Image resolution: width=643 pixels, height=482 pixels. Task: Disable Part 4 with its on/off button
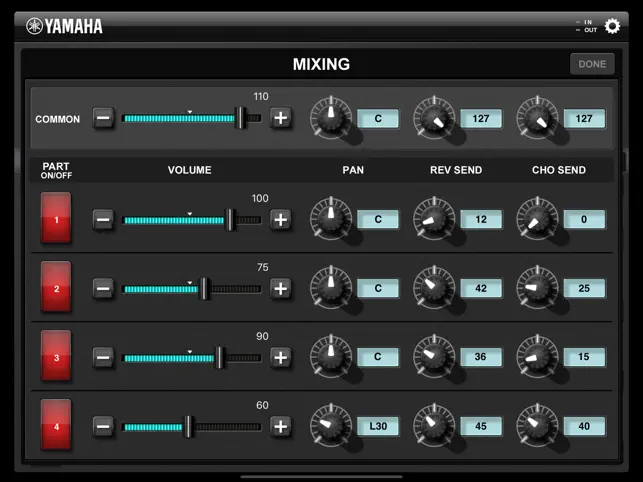[56, 426]
